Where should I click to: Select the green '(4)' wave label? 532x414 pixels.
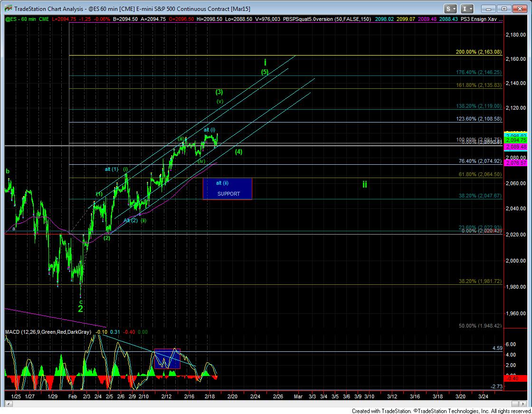[x=238, y=152]
